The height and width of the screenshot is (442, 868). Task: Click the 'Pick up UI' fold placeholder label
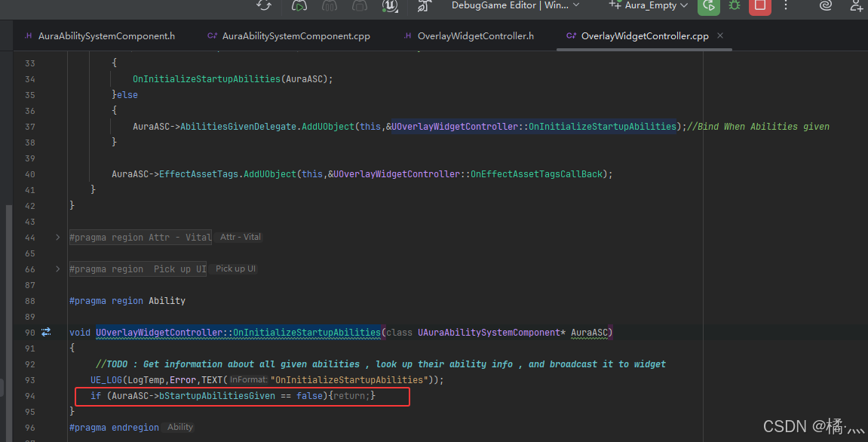click(x=235, y=269)
